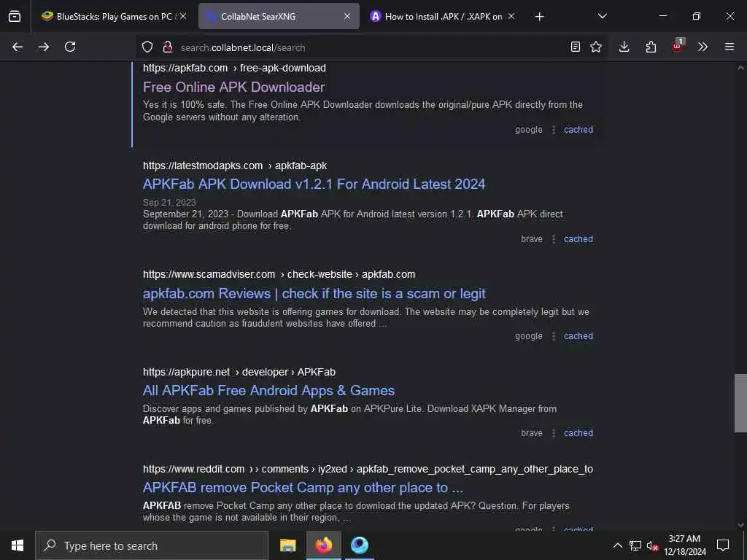The height and width of the screenshot is (560, 747).
Task: Click 'google' engine label of first result
Action: pyautogui.click(x=529, y=130)
